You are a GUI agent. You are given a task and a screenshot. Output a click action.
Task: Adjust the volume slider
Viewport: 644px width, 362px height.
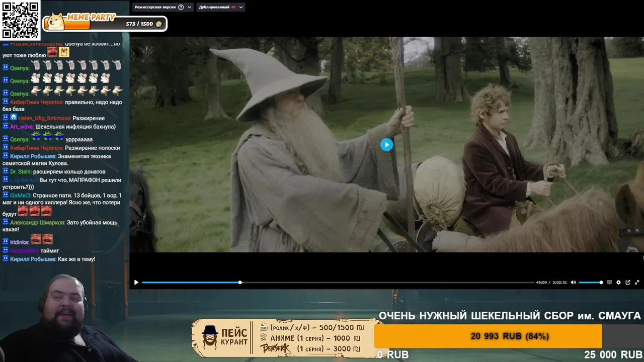tap(591, 283)
